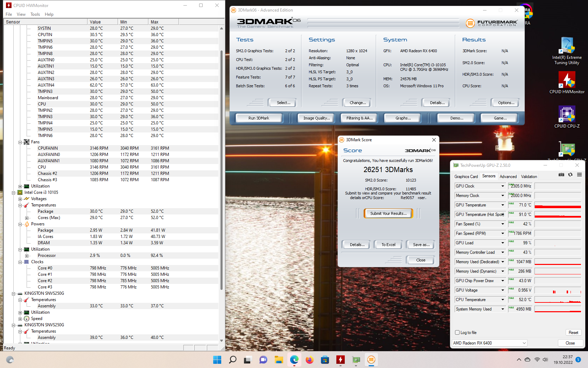Click the flame icon beside Powers group
The image size is (588, 368).
click(x=27, y=224)
